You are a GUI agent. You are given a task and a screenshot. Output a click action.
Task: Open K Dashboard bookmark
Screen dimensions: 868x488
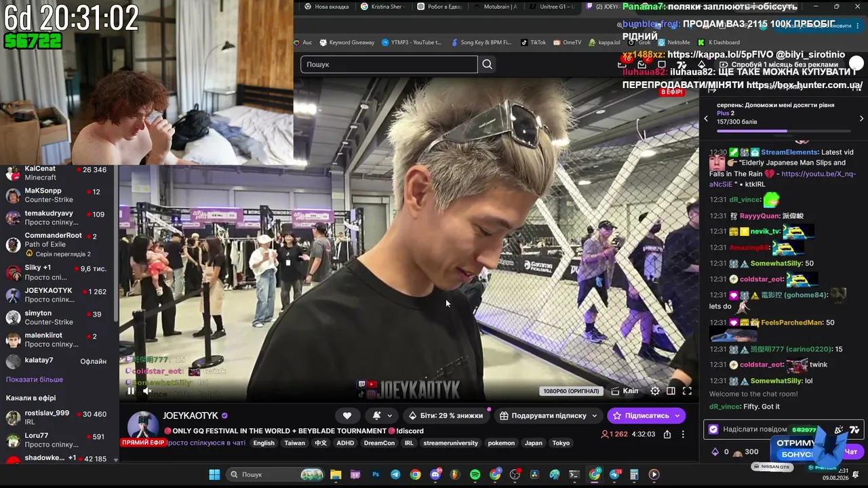pyautogui.click(x=719, y=42)
